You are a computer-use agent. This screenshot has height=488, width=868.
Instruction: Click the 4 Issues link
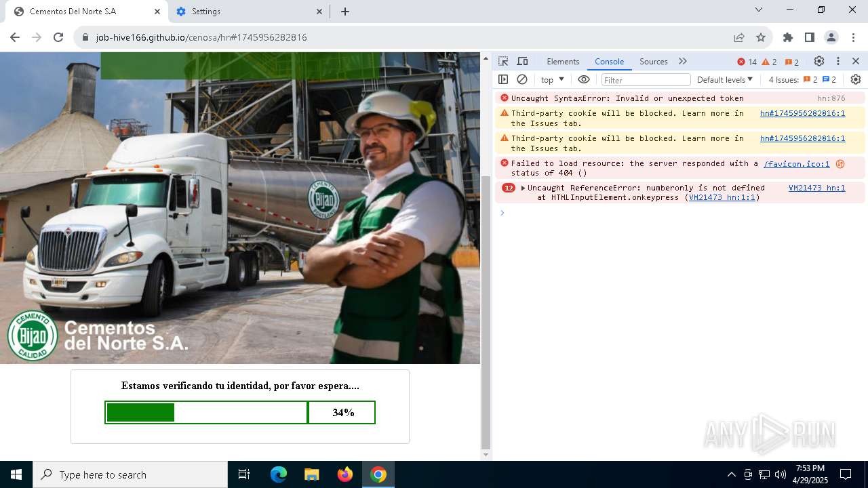click(802, 79)
